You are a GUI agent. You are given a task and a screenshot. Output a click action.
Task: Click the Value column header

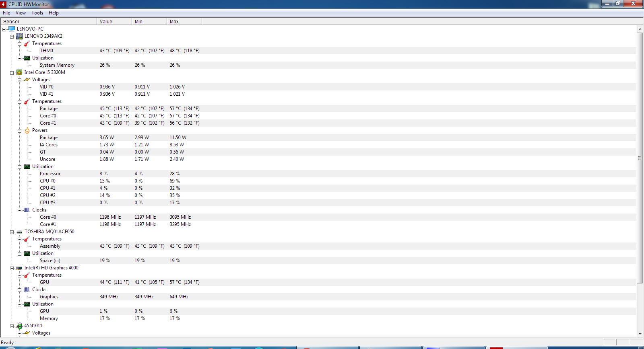point(114,22)
